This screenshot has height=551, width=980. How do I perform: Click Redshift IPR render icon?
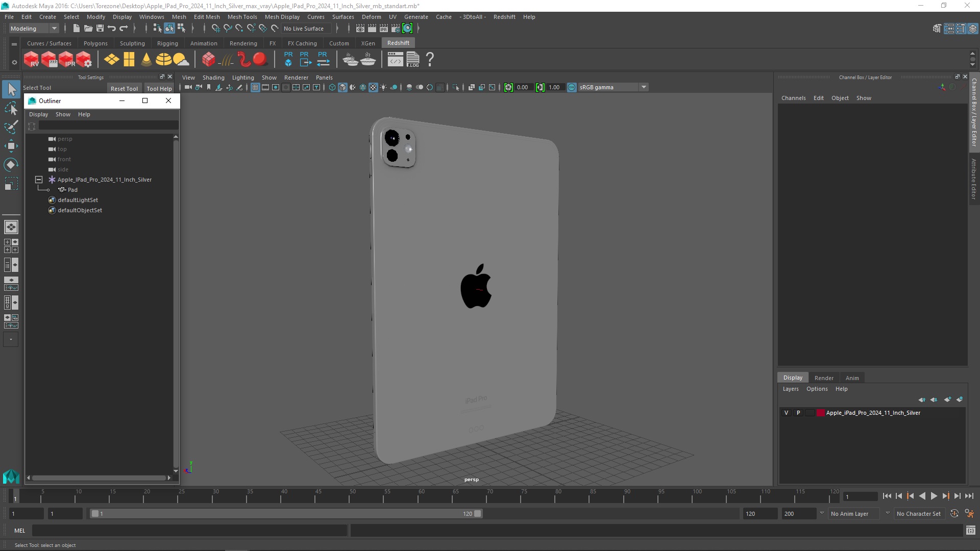67,60
